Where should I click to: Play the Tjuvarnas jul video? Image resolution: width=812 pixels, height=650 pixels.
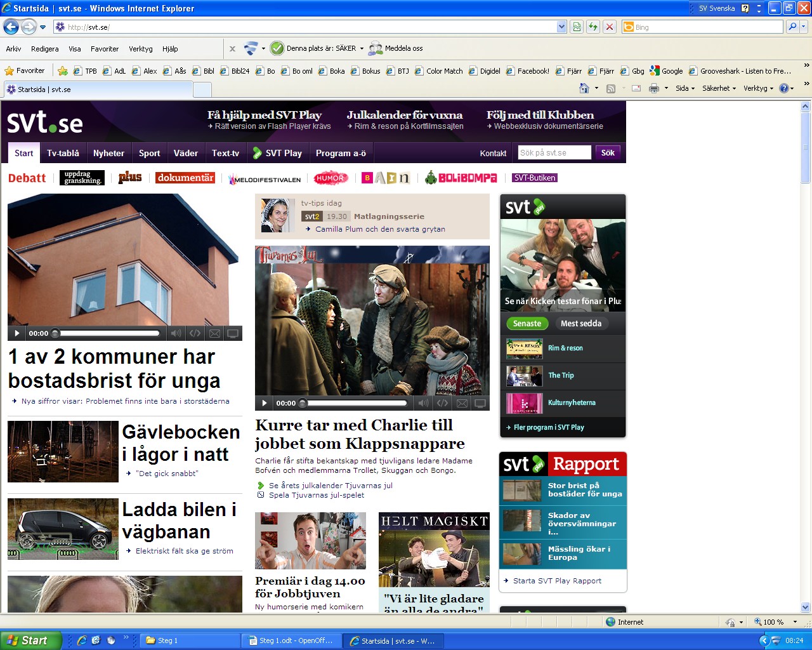pos(265,403)
